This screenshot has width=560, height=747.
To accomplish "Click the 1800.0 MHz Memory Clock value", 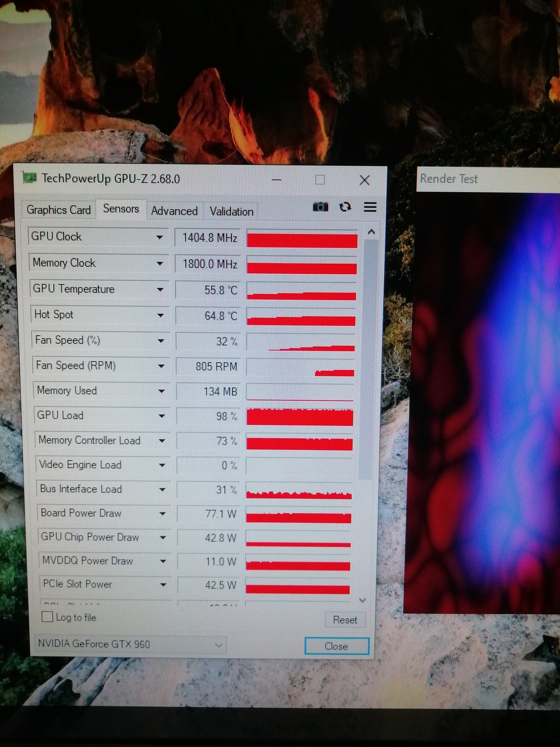I will click(x=209, y=264).
